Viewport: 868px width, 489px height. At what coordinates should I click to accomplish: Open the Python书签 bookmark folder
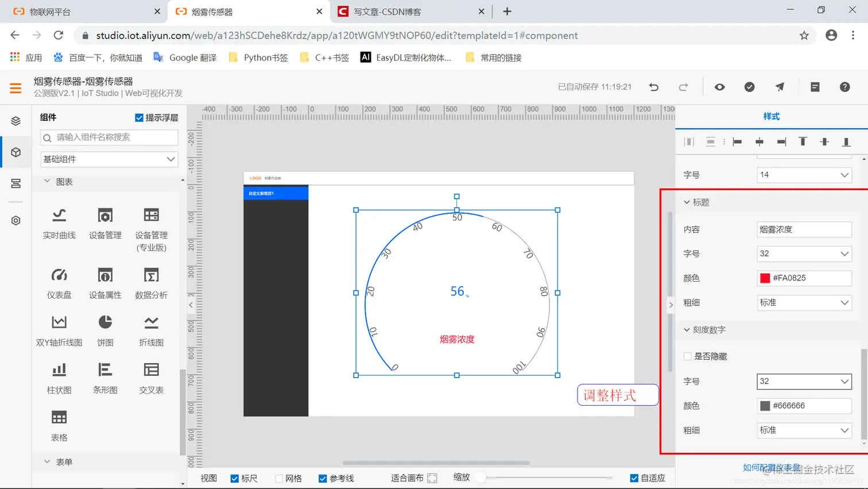click(x=258, y=57)
